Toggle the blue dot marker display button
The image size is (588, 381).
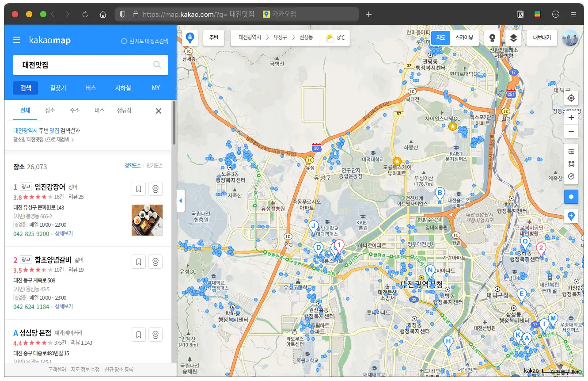coord(571,197)
